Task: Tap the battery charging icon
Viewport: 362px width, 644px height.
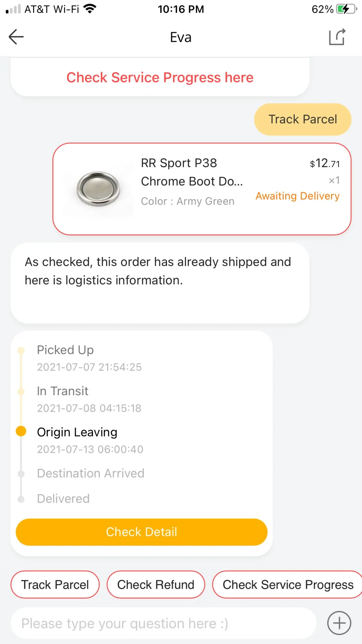Action: pyautogui.click(x=347, y=9)
